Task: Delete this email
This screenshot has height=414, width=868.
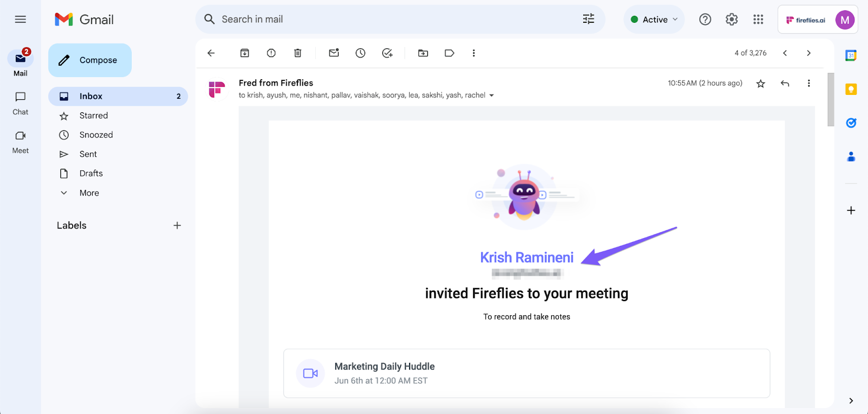Action: point(298,53)
